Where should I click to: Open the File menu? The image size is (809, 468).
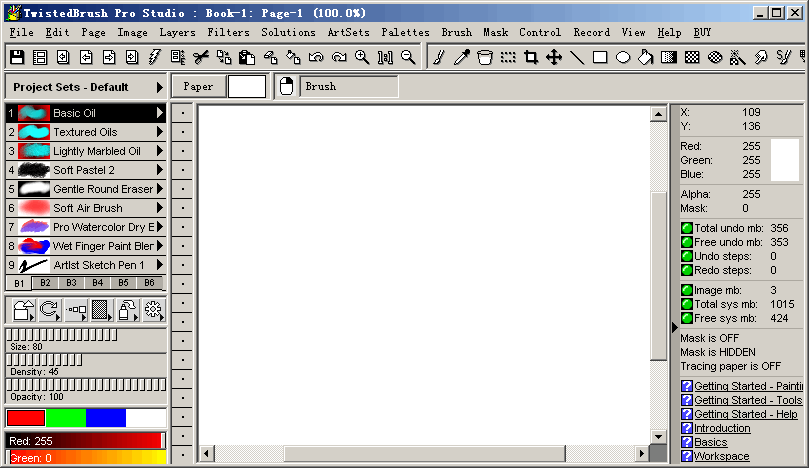(22, 33)
